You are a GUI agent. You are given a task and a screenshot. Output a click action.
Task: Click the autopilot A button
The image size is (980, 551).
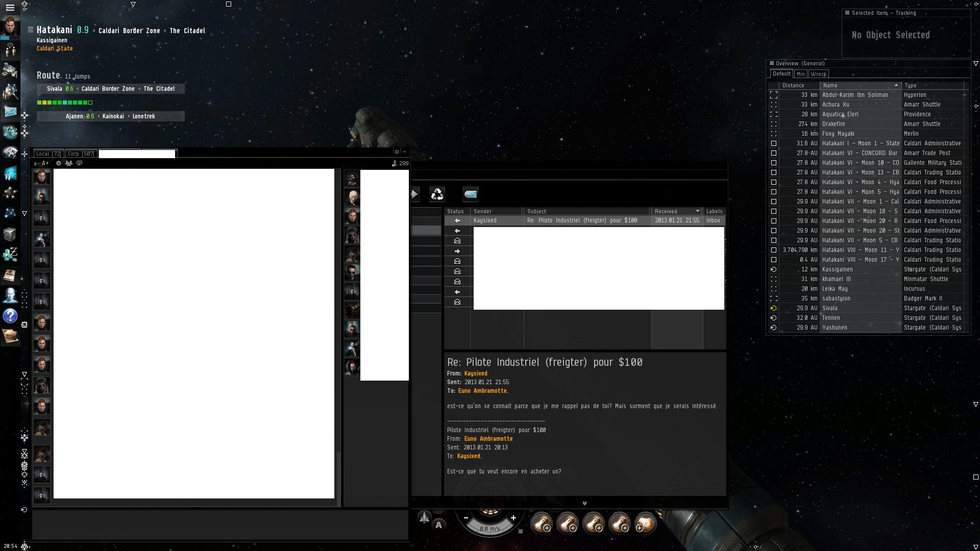click(x=438, y=525)
